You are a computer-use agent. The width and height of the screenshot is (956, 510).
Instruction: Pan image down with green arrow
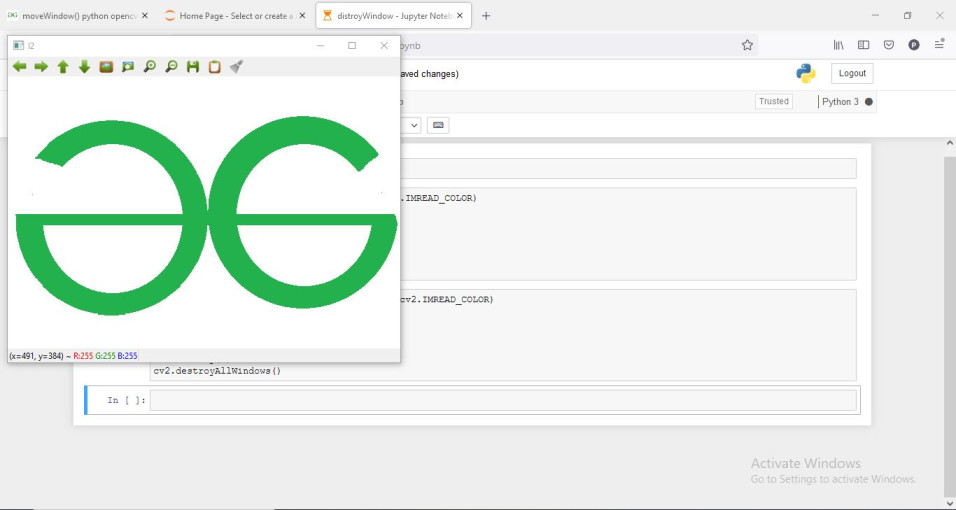click(85, 66)
